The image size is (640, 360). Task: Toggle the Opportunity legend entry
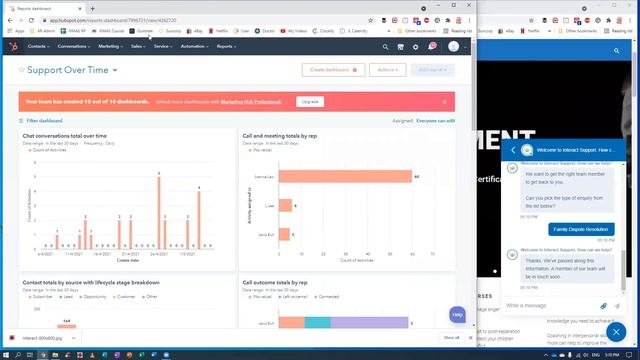(93, 297)
